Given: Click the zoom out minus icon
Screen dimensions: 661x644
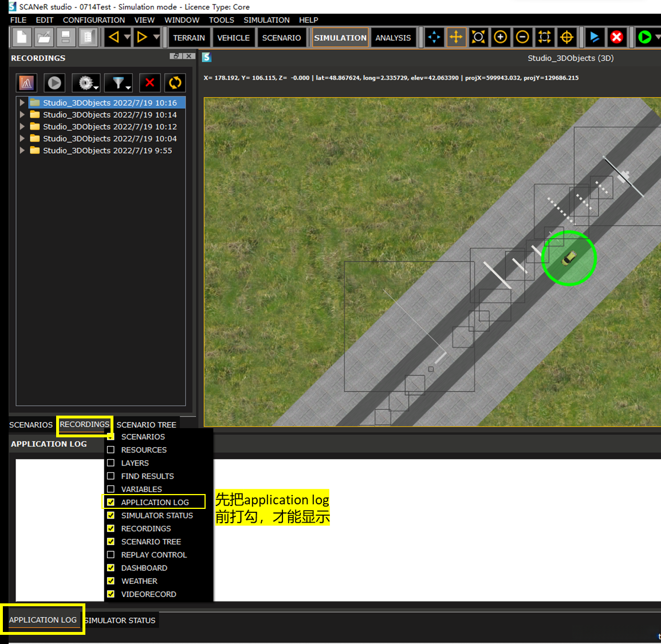Looking at the screenshot, I should click(x=522, y=37).
